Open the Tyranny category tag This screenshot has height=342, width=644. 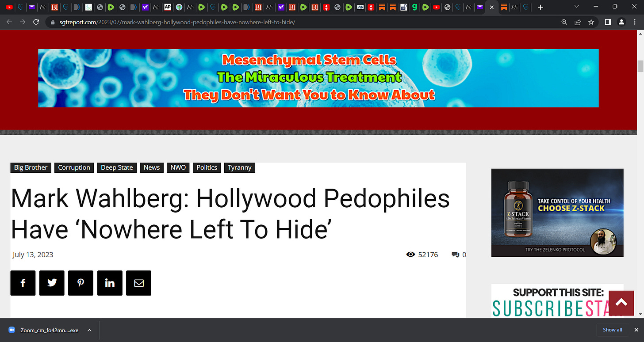[240, 167]
